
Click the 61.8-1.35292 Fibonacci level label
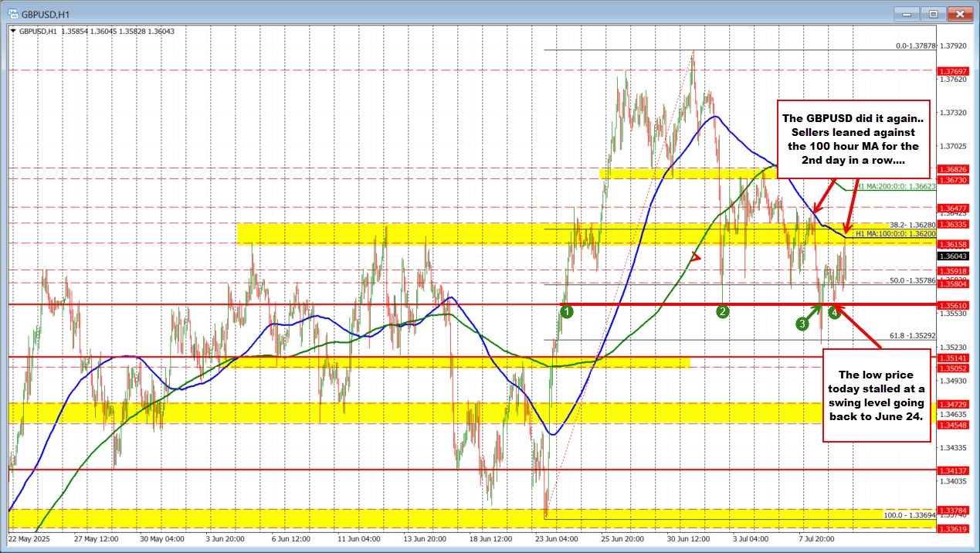click(913, 334)
